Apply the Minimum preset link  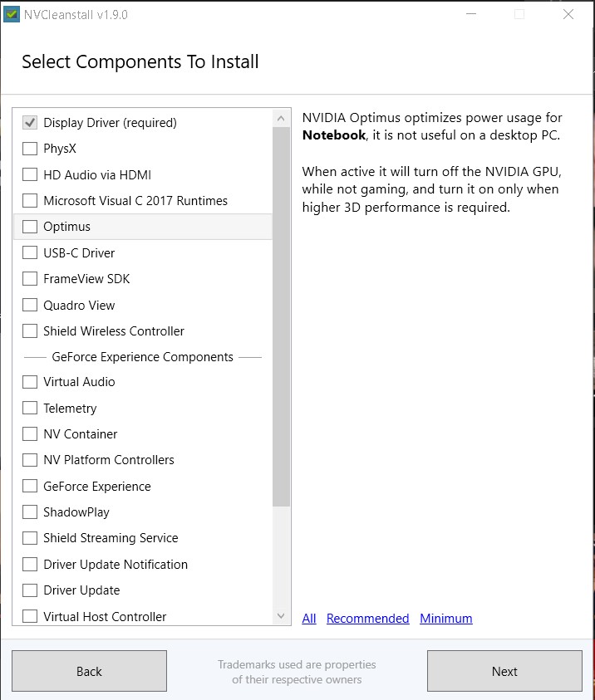[x=445, y=619]
